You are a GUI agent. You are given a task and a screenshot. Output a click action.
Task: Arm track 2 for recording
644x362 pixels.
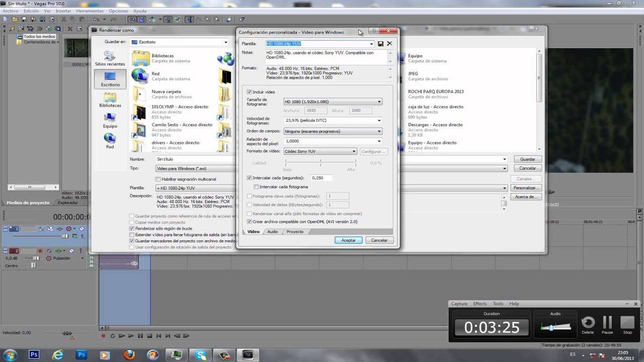pos(40,251)
